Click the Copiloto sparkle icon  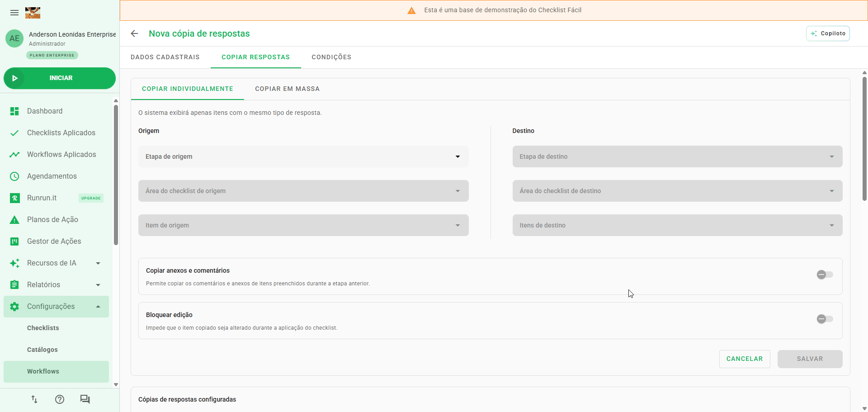pyautogui.click(x=814, y=33)
